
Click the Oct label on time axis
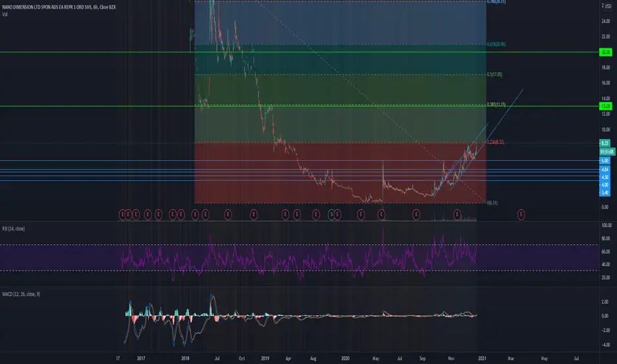pyautogui.click(x=242, y=359)
